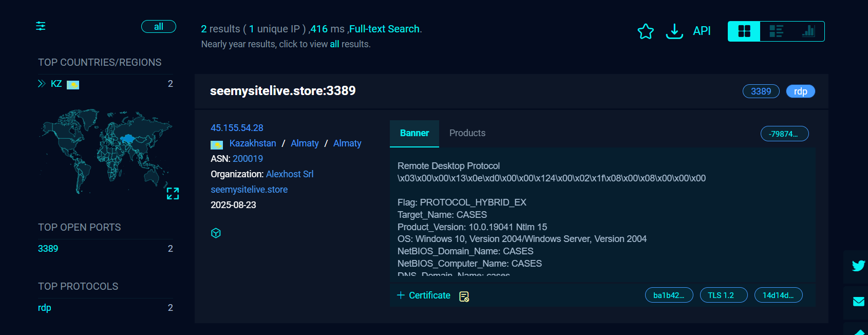Open IP address 45.155.54.28 link

237,128
